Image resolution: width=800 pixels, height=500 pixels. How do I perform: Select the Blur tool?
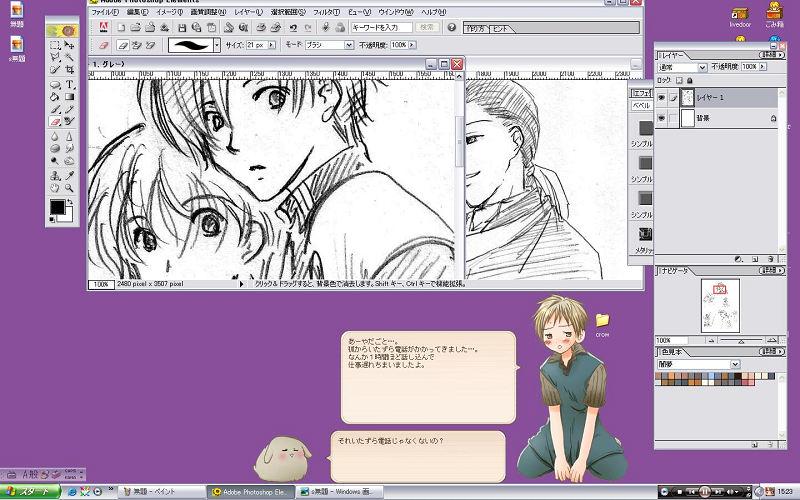tap(55, 136)
